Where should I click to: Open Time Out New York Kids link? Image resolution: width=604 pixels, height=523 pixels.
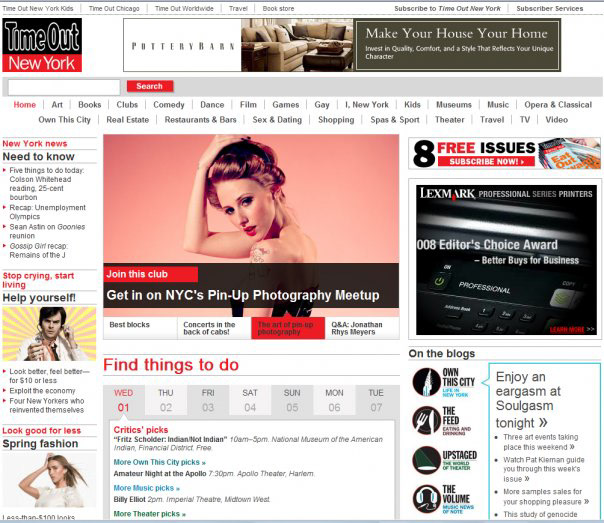(38, 8)
